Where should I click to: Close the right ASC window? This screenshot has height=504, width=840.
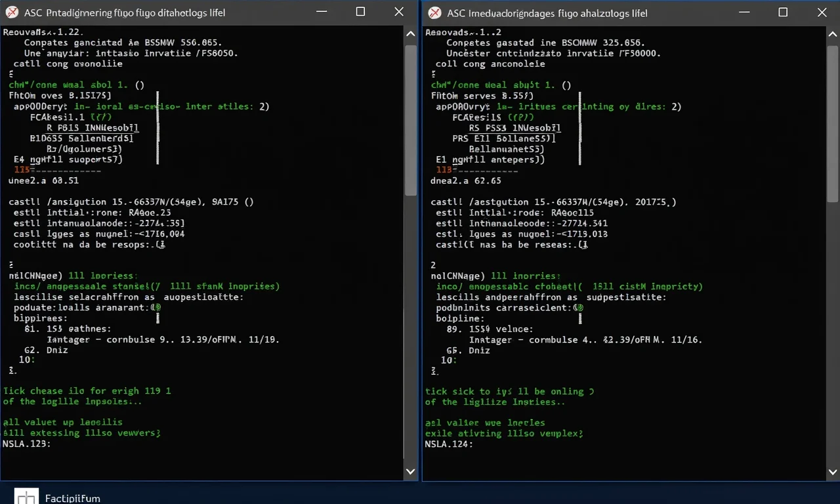coord(822,11)
